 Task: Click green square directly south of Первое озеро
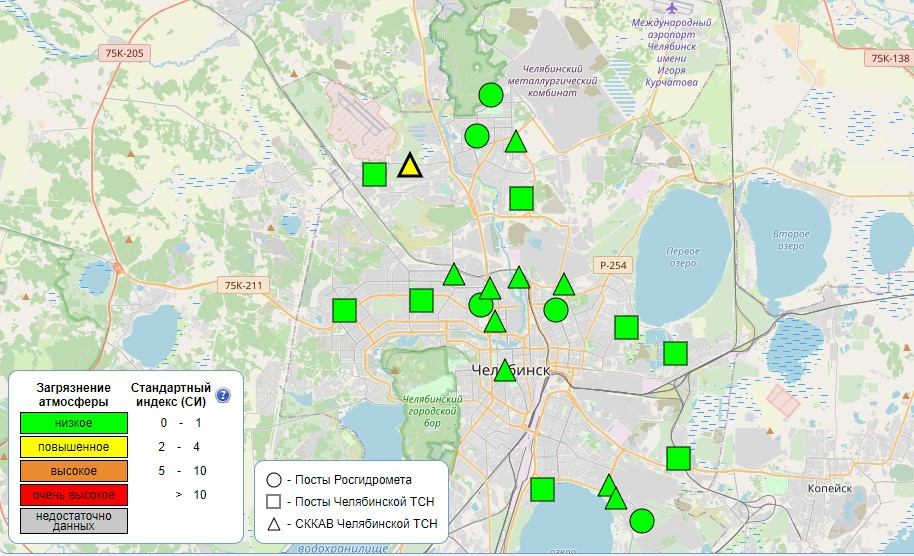[627, 328]
